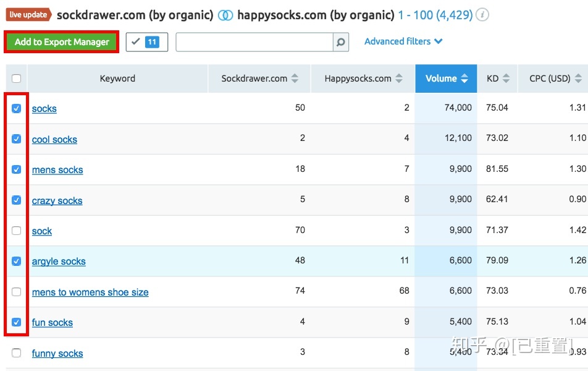The height and width of the screenshot is (371, 588).
Task: Uncheck the argyle socks checkbox
Action: coord(17,261)
